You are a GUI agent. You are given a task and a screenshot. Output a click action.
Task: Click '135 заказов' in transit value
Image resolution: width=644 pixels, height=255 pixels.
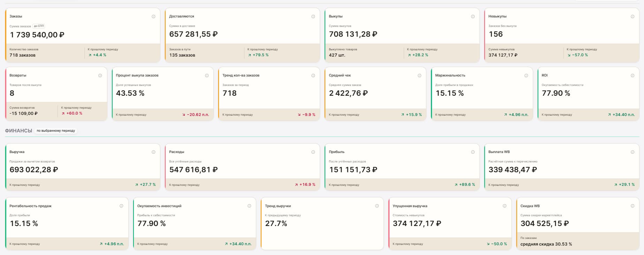coord(182,55)
